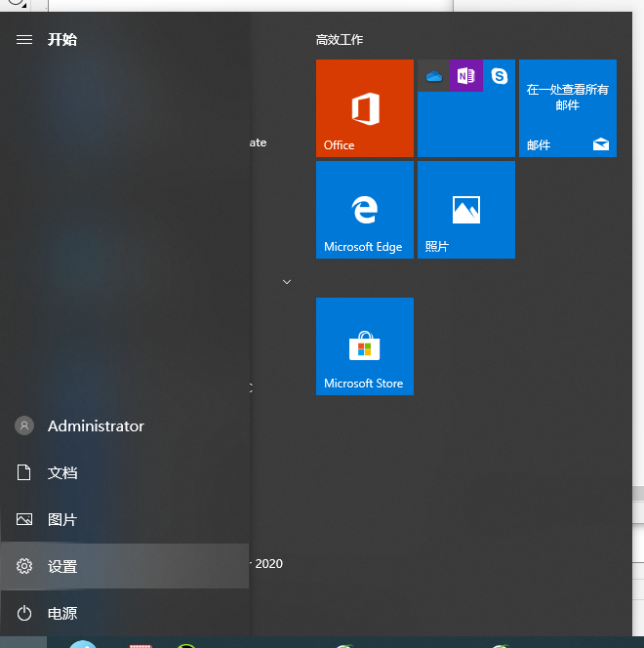Open the Skype small tile

[x=499, y=76]
